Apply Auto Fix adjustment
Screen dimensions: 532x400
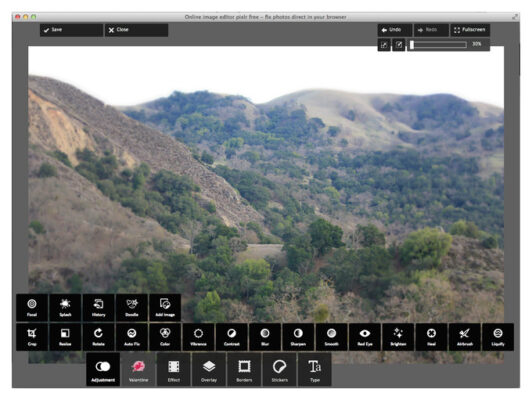click(132, 337)
